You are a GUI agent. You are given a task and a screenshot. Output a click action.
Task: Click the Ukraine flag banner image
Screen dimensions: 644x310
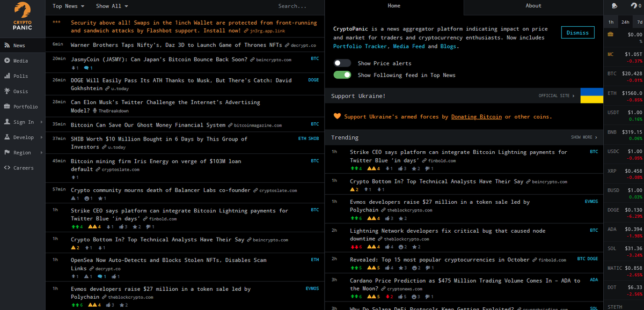(x=592, y=95)
